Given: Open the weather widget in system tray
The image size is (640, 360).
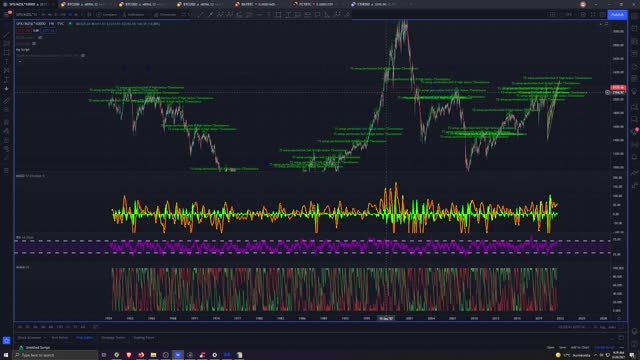Looking at the screenshot, I should (x=572, y=355).
